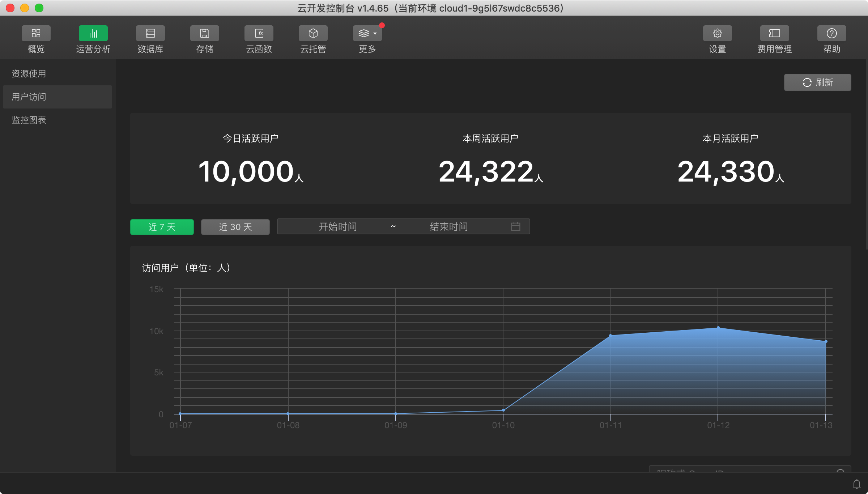The image size is (868, 494).
Task: Select 资源使用 in the sidebar
Action: (x=29, y=74)
